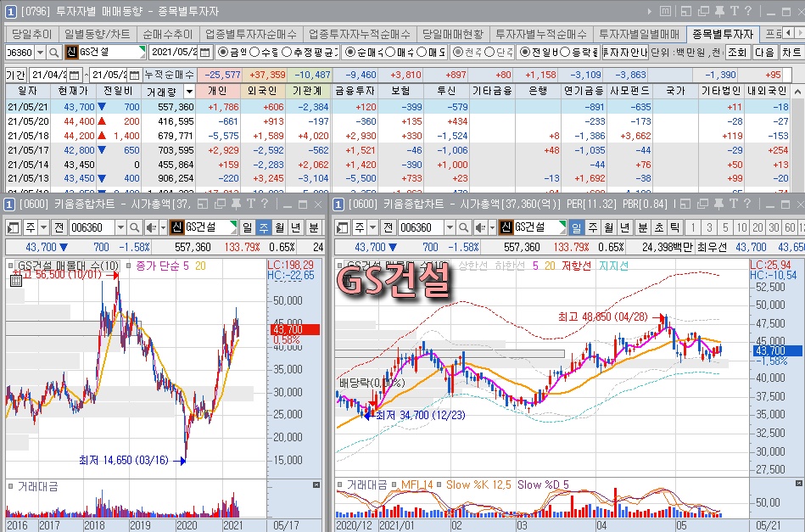Click the stock search magnifier in top window
The image size is (805, 532).
tap(54, 53)
